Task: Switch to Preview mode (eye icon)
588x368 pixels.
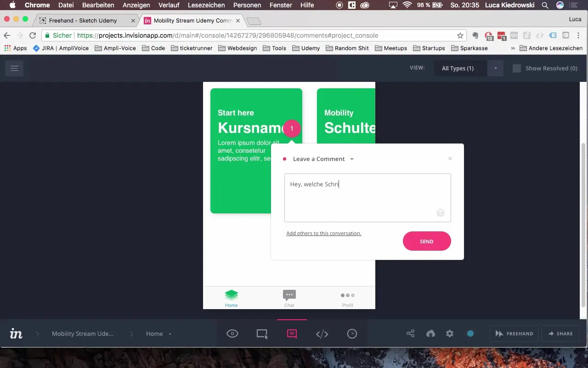Action: click(x=232, y=333)
